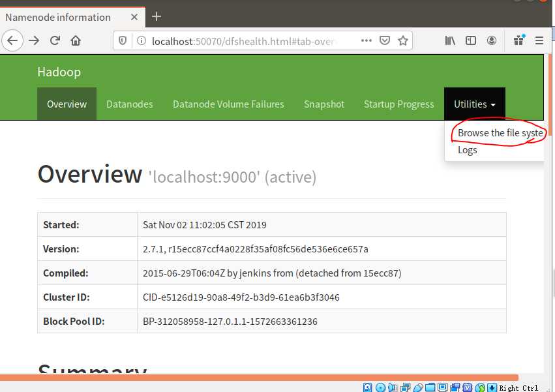The height and width of the screenshot is (392, 555).
Task: Click the VirtualBox network status icon
Action: [406, 387]
